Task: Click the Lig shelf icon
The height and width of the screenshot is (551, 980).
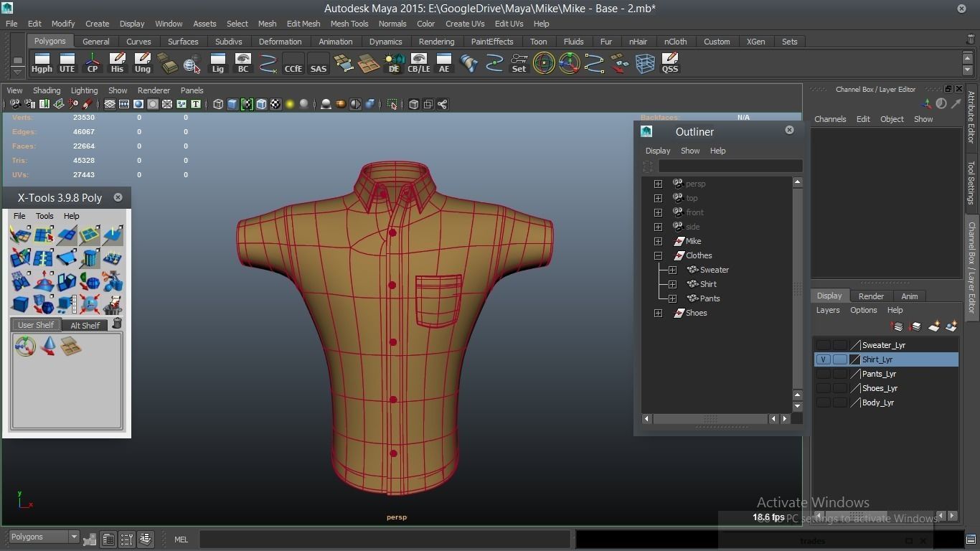Action: click(x=217, y=63)
